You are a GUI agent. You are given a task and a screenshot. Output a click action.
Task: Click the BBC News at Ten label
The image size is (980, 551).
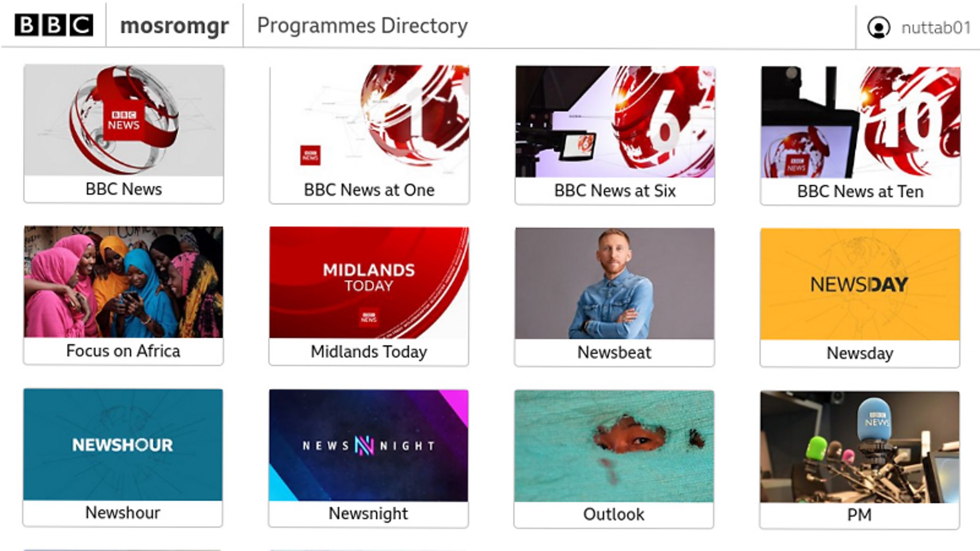pyautogui.click(x=860, y=191)
